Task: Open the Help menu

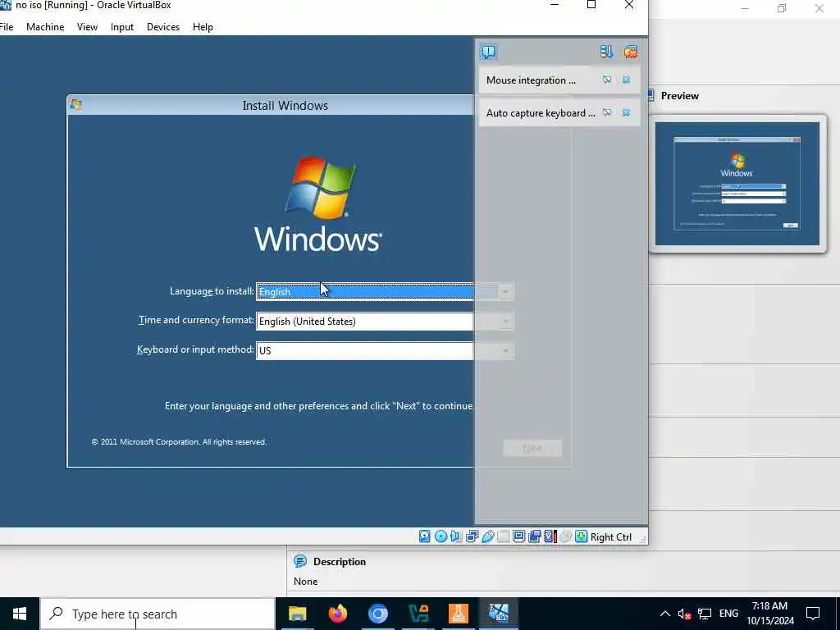Action: pyautogui.click(x=203, y=27)
